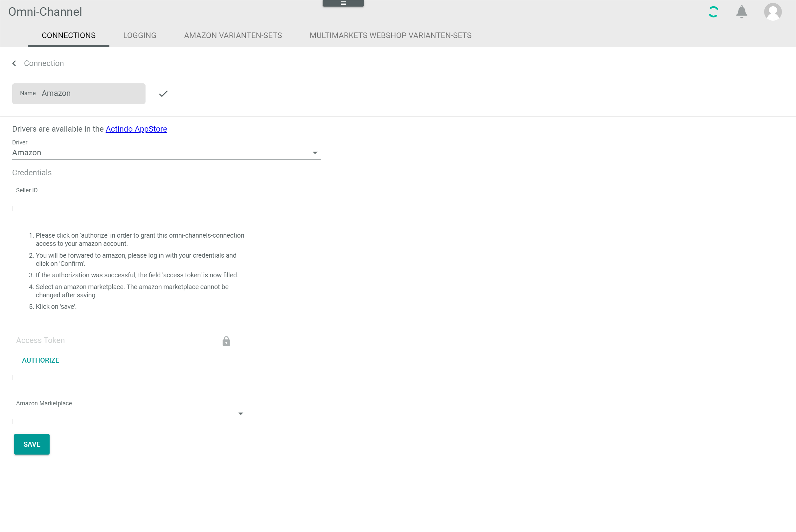The height and width of the screenshot is (532, 796).
Task: Click the lock icon beside Access Token
Action: 226,341
